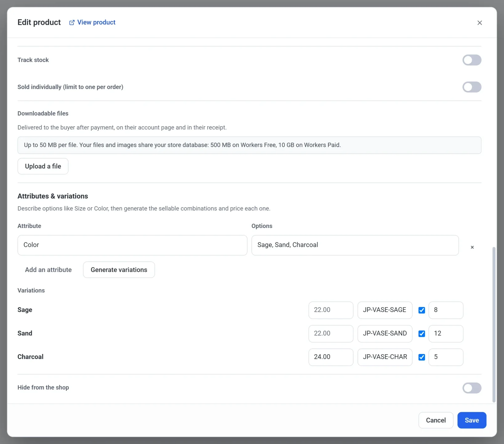Click the dialog vertical scrollbar

pos(494,324)
